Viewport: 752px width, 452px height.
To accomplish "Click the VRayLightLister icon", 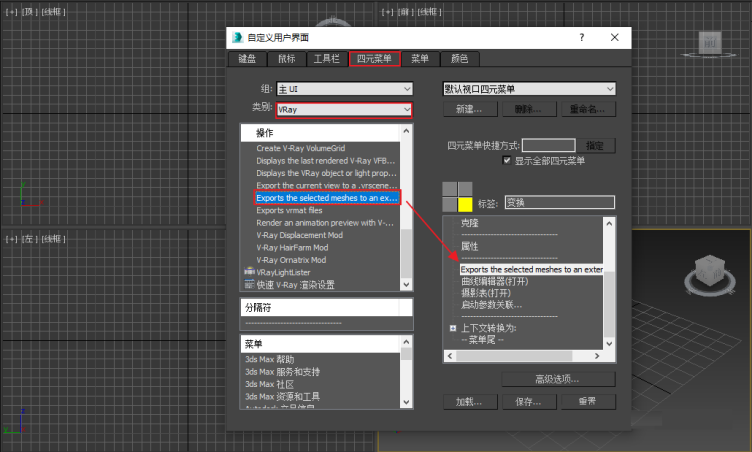I will (x=249, y=272).
